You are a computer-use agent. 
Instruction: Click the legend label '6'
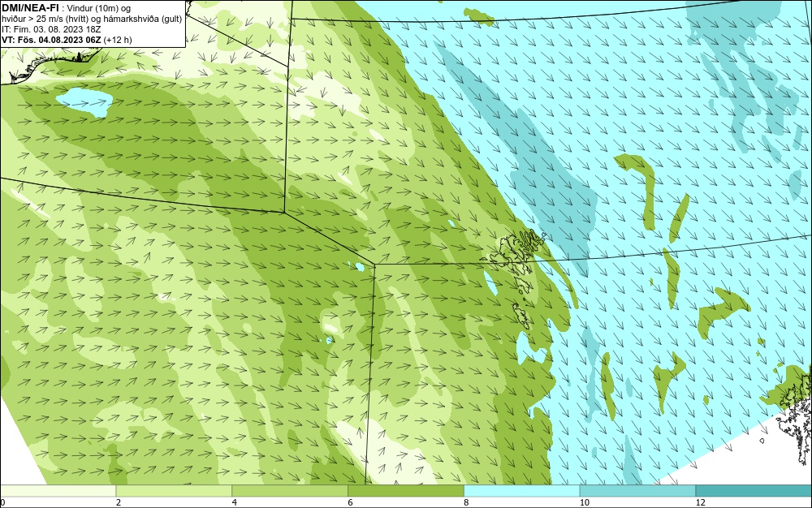350,502
